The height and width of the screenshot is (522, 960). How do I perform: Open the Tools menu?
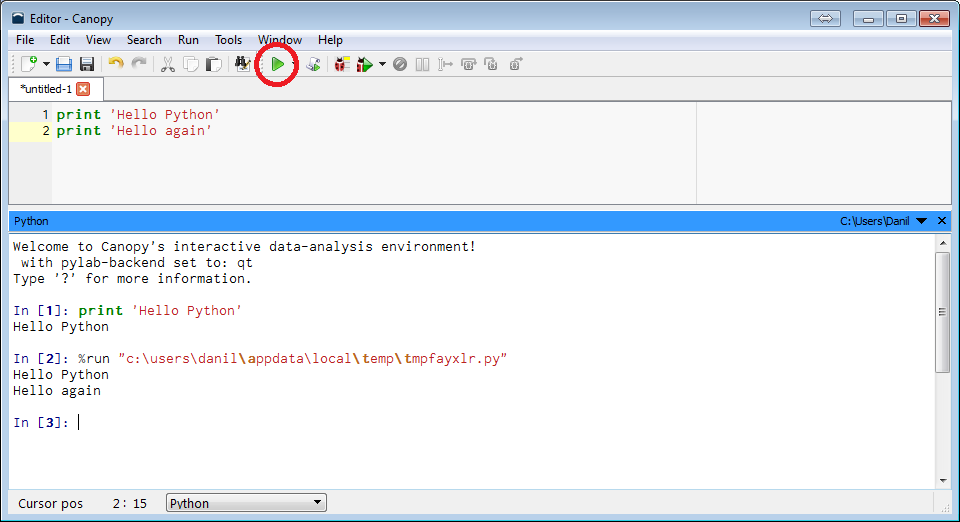coord(228,40)
